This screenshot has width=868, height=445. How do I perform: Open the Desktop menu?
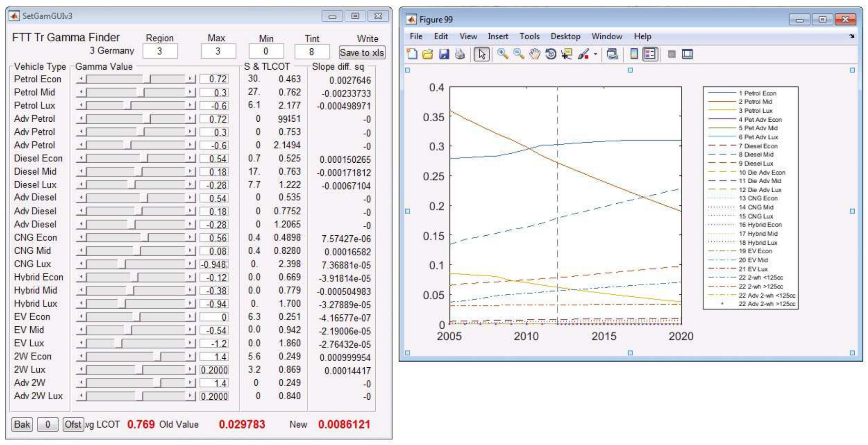pyautogui.click(x=565, y=36)
